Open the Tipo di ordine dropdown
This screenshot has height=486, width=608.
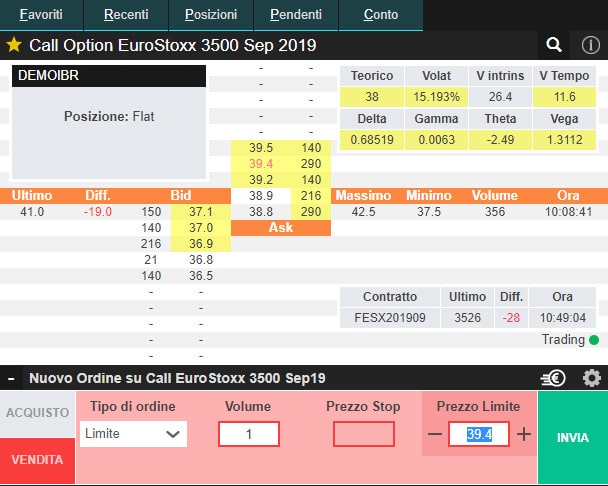click(x=133, y=434)
